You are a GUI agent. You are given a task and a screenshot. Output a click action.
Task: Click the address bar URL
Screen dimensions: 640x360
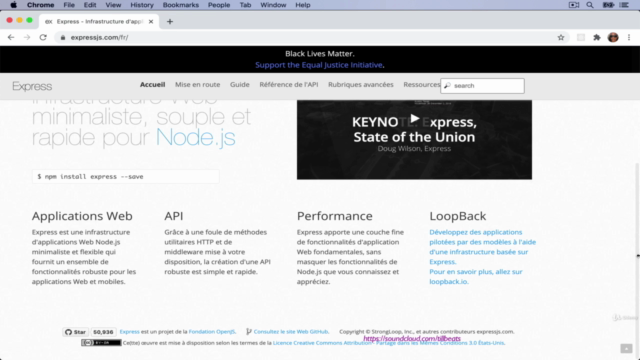[x=99, y=38]
